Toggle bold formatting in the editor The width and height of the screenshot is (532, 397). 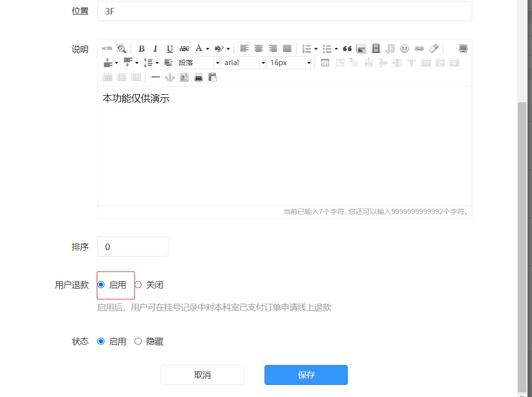142,49
